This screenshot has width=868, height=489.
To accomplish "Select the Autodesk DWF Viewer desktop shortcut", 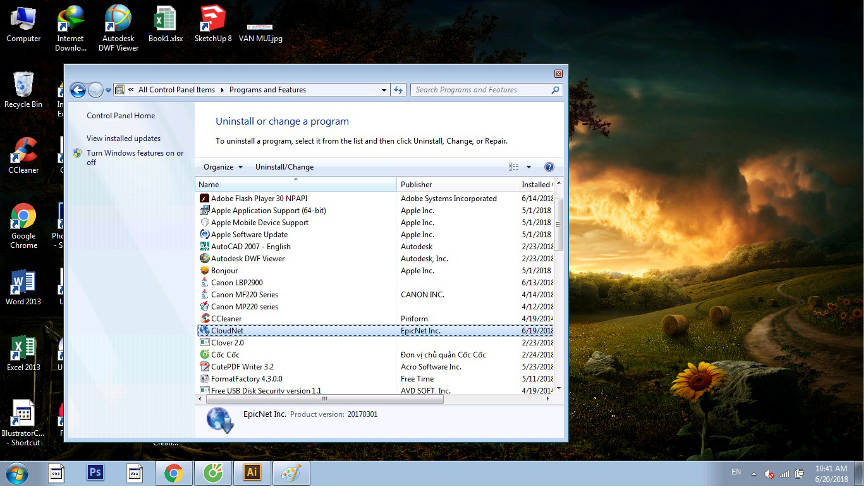I will [x=118, y=28].
